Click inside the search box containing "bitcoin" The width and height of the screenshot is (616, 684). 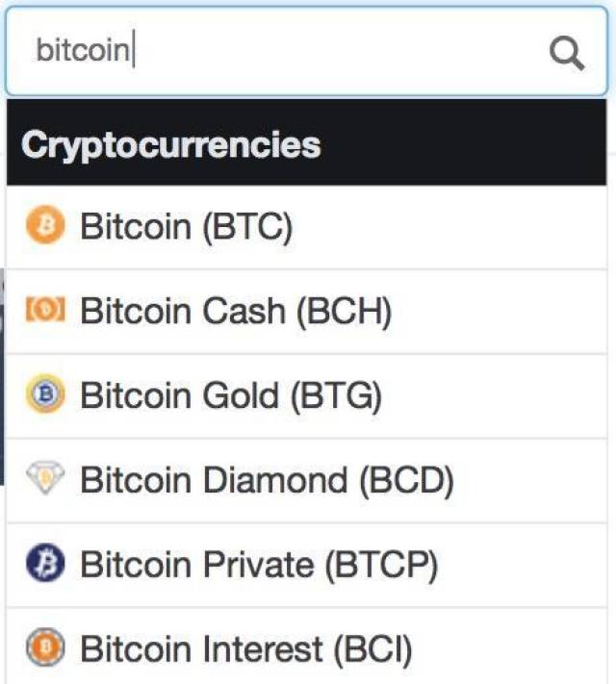[289, 52]
